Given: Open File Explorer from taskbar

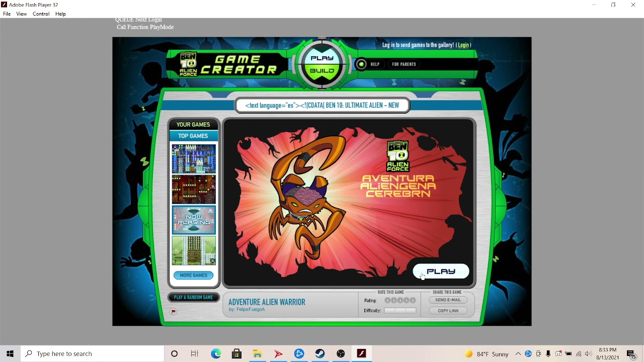Looking at the screenshot, I should [x=258, y=354].
